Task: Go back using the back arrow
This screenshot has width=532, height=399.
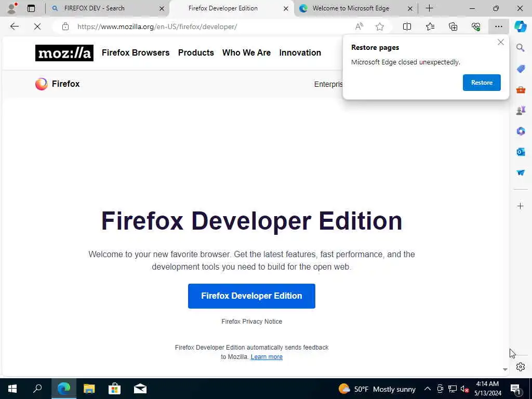Action: tap(14, 26)
